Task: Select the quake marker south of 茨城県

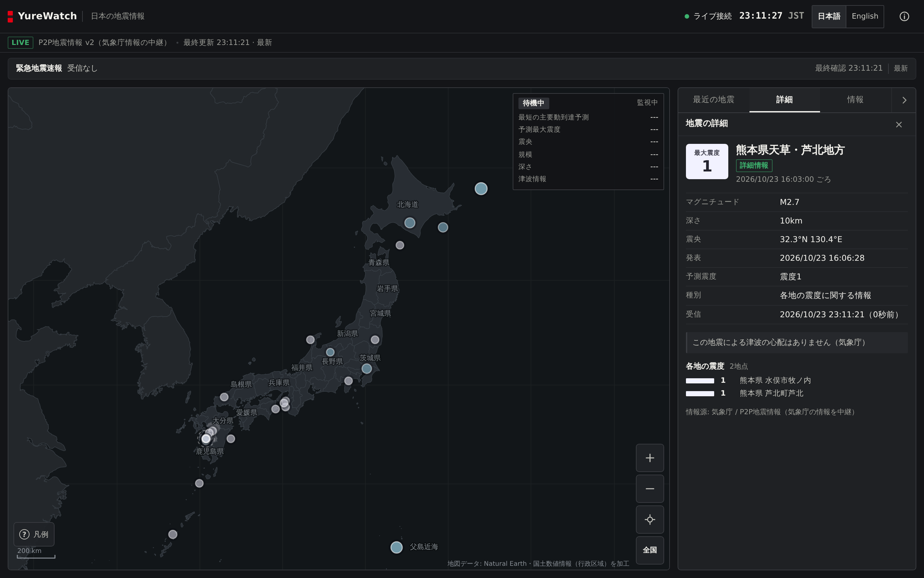Action: [366, 369]
